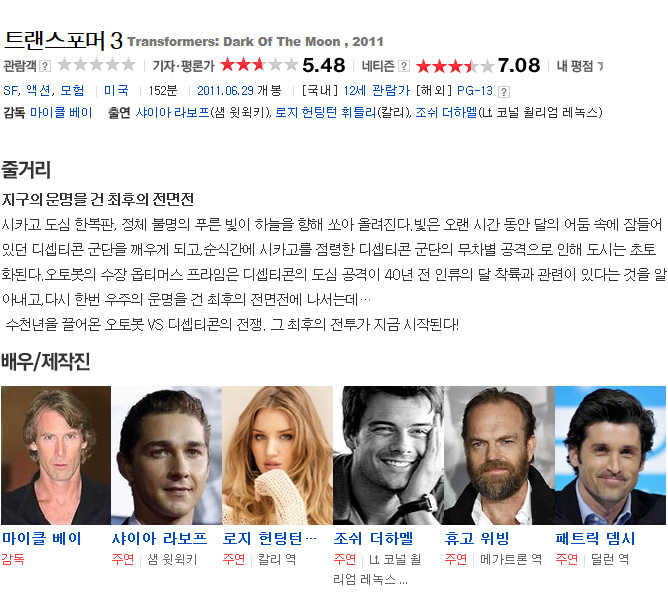Viewport: 668px width, 609px height.
Task: Open the SF genre link
Action: coord(11,91)
